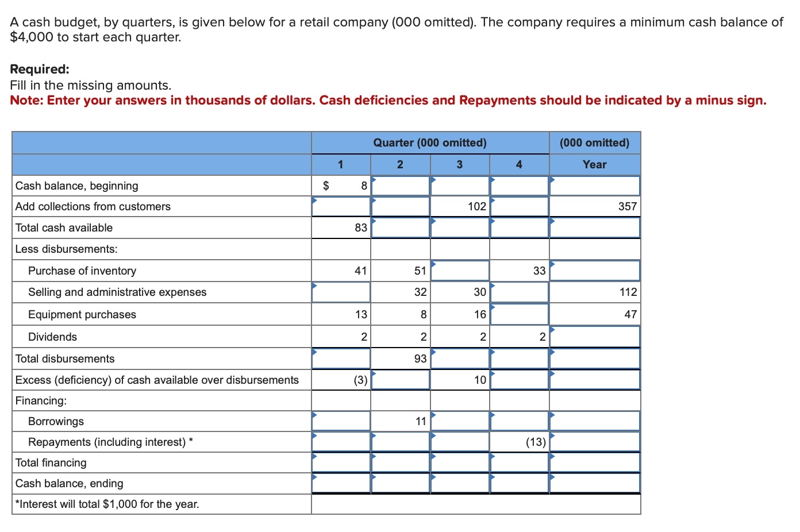Click the 'Year' column header
Screen dimensions: 800x532
click(594, 164)
